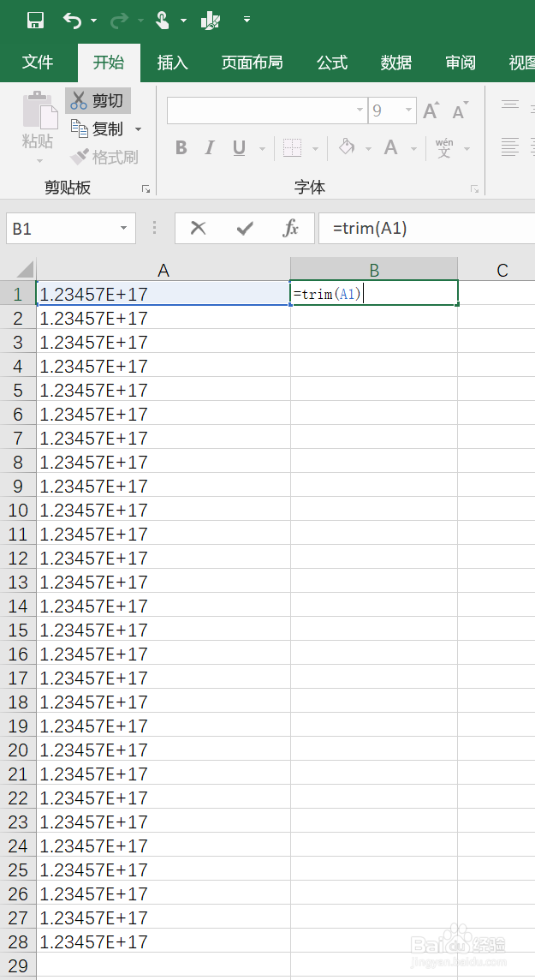Open the 字体 dialog launcher
This screenshot has height=980, width=535.
coord(474,188)
